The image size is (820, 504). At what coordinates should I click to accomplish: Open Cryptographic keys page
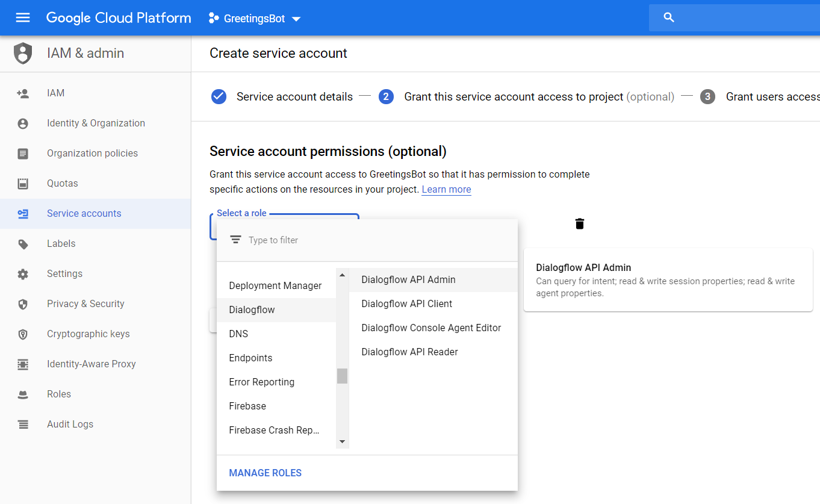[x=95, y=334]
